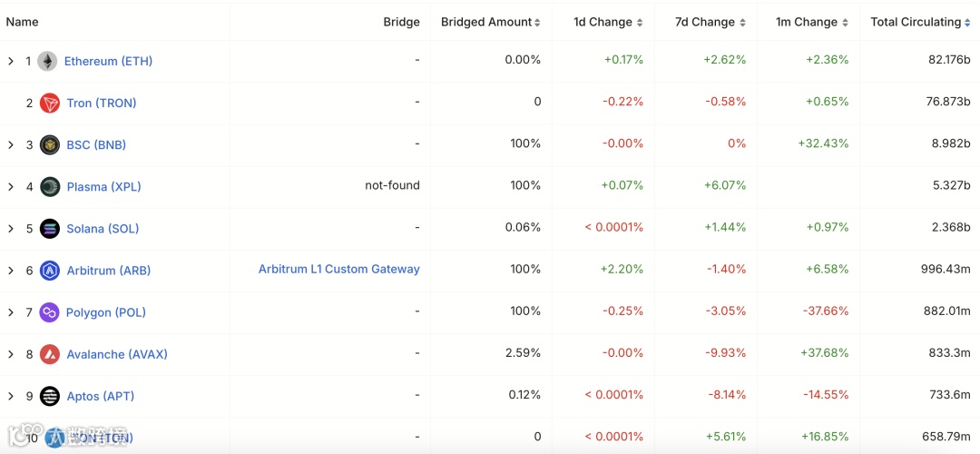Viewport: 980px width, 454px height.
Task: Sort by 1d Change column
Action: tap(608, 22)
